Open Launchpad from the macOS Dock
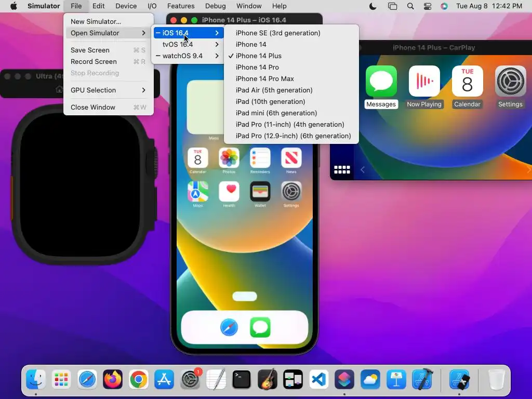The width and height of the screenshot is (532, 399). (x=61, y=379)
